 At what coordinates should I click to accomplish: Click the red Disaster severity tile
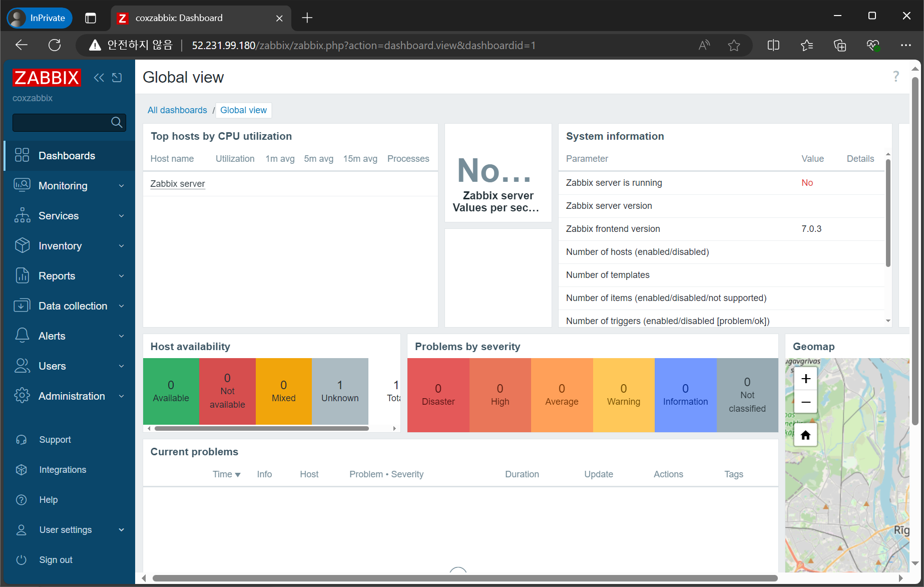438,395
